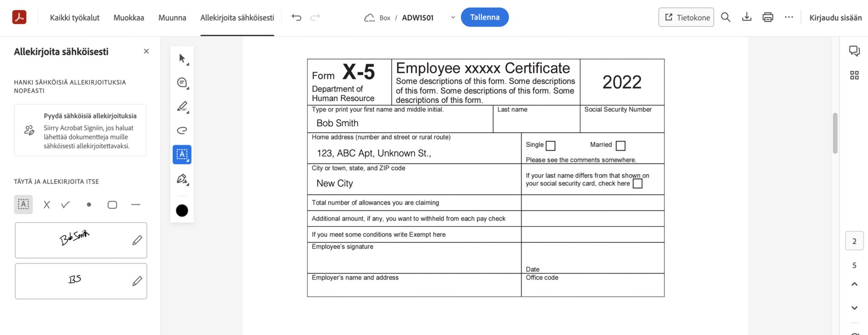
Task: Expand the file name dropdown arrow
Action: click(453, 18)
